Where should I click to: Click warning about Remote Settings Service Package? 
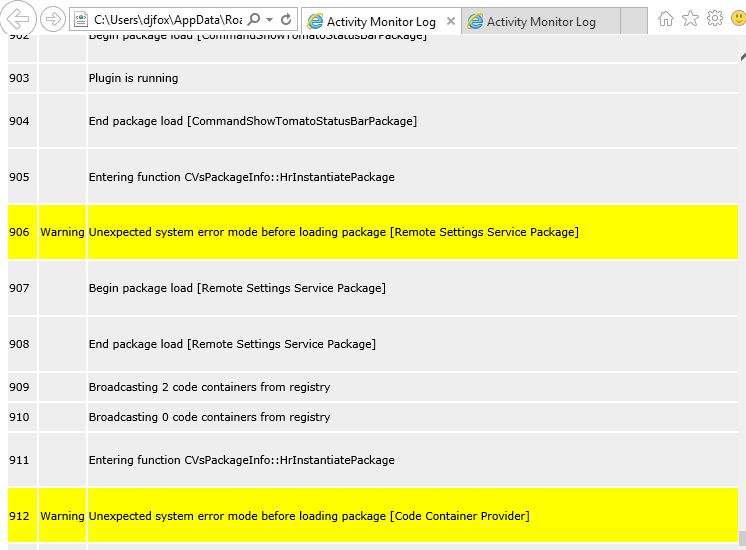click(x=334, y=232)
